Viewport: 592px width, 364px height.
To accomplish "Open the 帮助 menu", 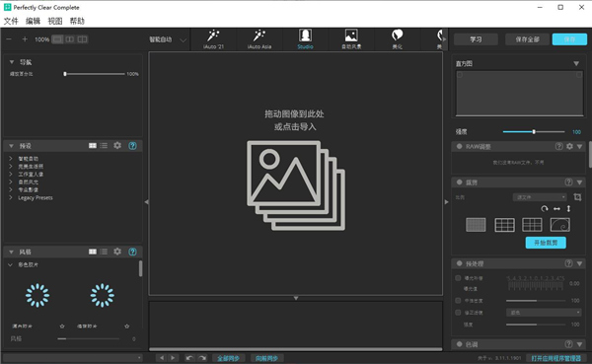I will tap(77, 21).
